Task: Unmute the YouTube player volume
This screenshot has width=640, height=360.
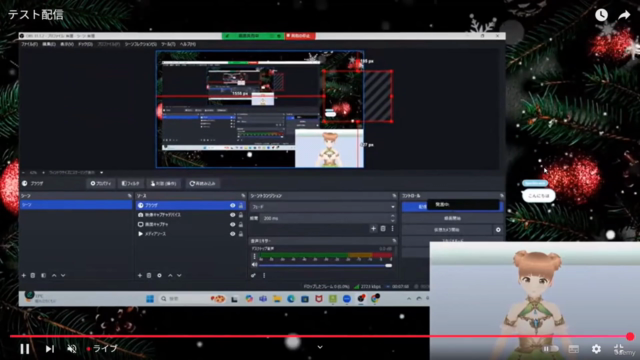Action: [x=72, y=349]
